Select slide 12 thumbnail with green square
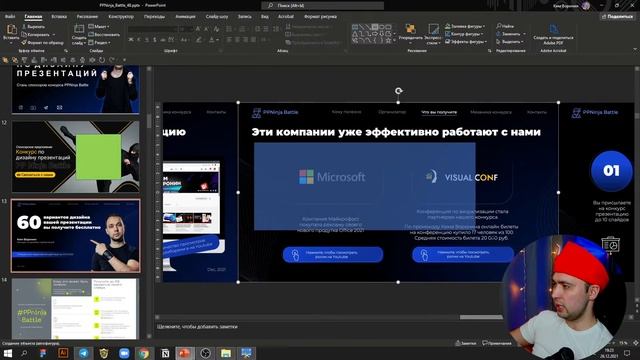Image resolution: width=640 pixels, height=360 pixels. [x=76, y=156]
